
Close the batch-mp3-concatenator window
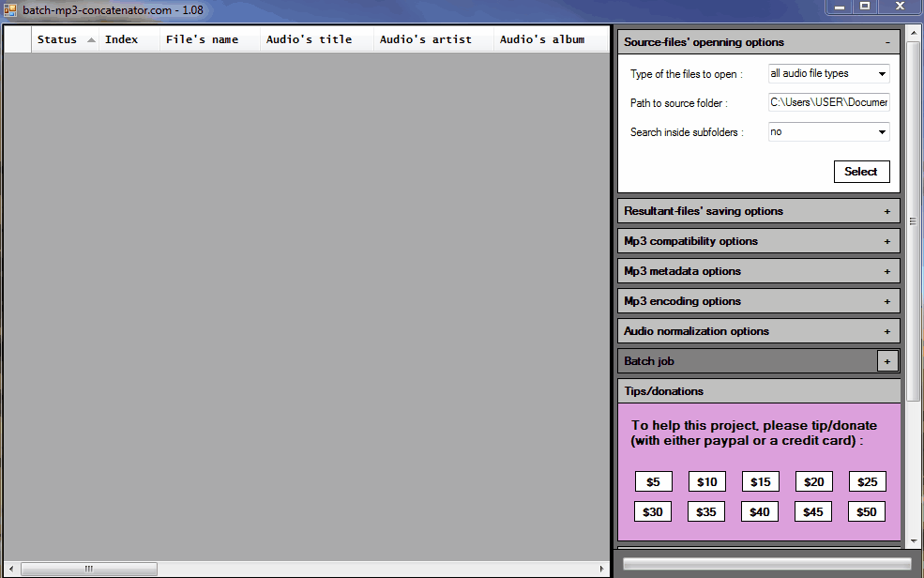point(900,7)
